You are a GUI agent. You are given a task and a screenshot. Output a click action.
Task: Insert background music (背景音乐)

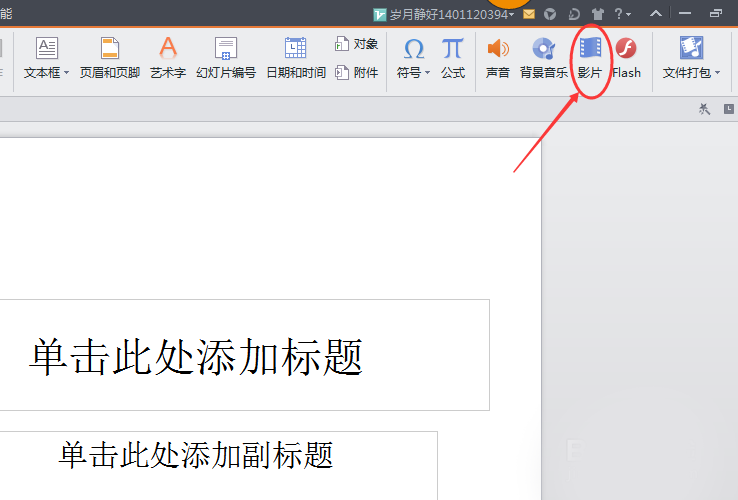544,57
